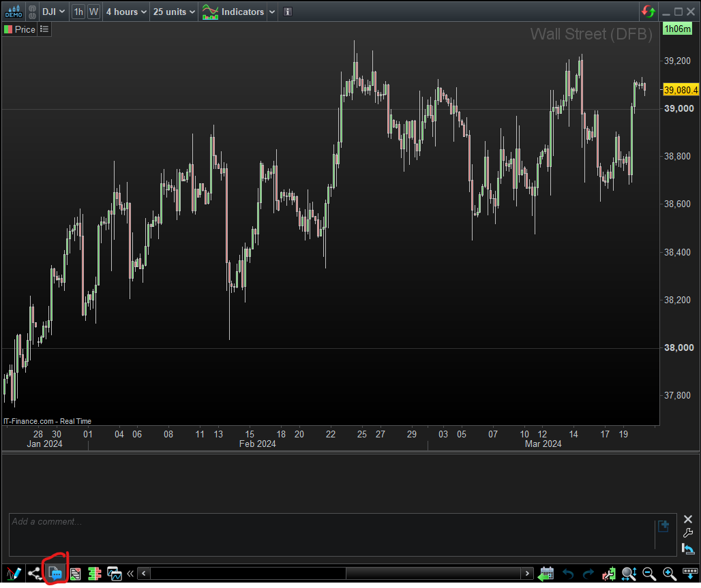Click the calendar go-to-date icon
Image resolution: width=701 pixels, height=588 pixels.
tap(546, 574)
